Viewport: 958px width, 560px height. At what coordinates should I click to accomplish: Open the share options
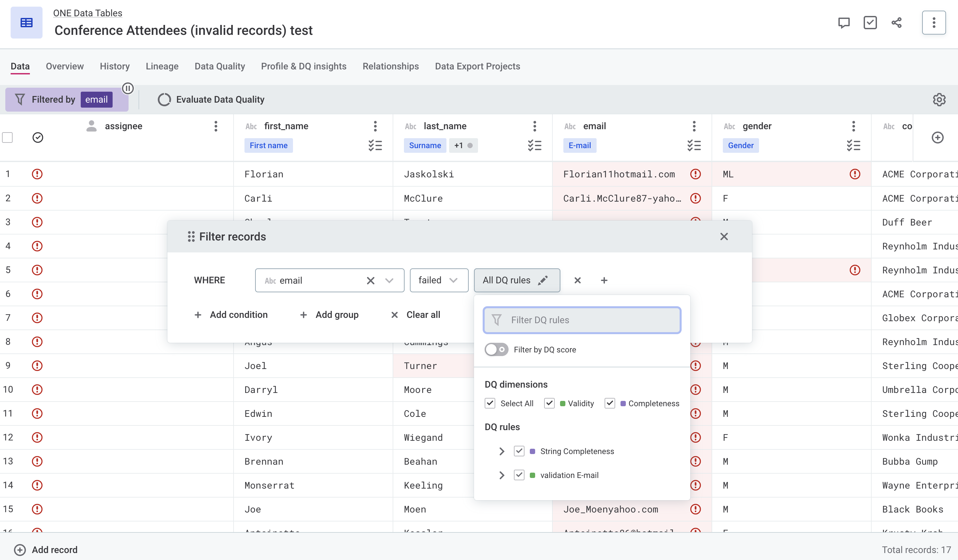pos(897,23)
